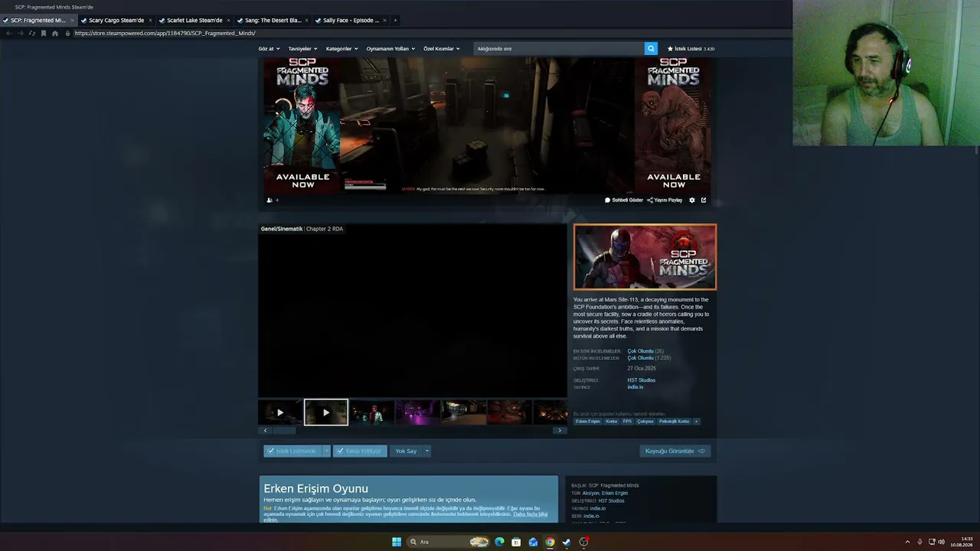
Task: Toggle the İstek Listesinde wishlist button
Action: [x=292, y=452]
